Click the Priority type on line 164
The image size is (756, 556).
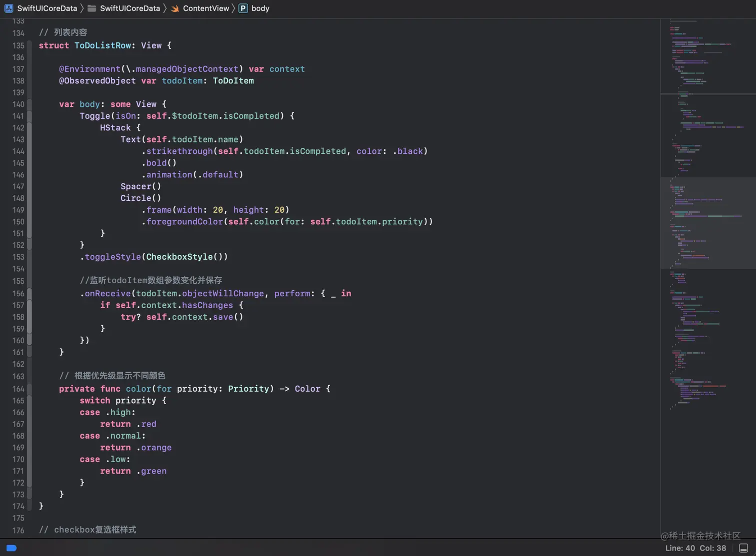click(x=248, y=389)
